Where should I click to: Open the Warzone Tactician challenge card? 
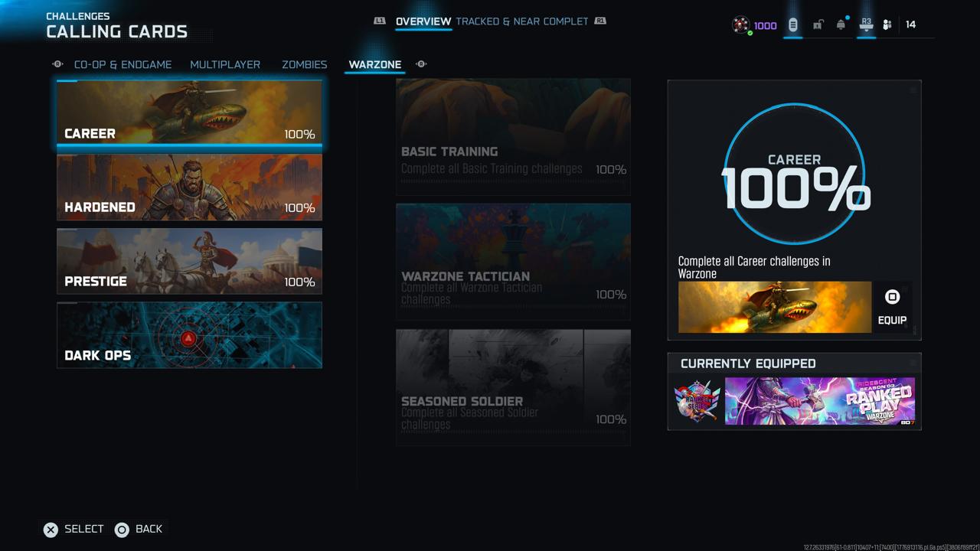tap(513, 261)
